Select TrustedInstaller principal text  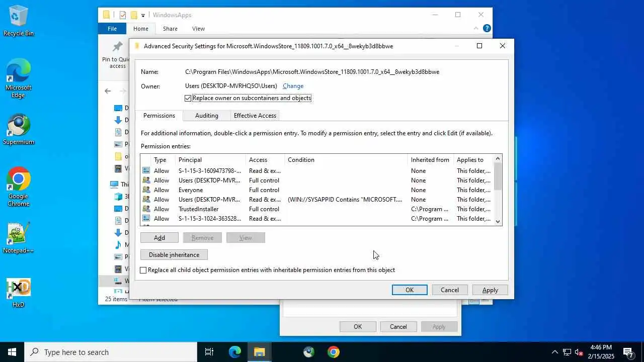(198, 209)
